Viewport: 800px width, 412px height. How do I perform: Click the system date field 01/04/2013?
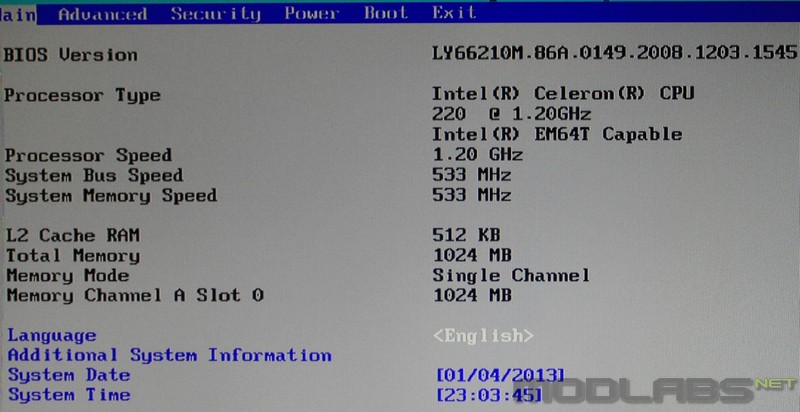click(x=501, y=376)
